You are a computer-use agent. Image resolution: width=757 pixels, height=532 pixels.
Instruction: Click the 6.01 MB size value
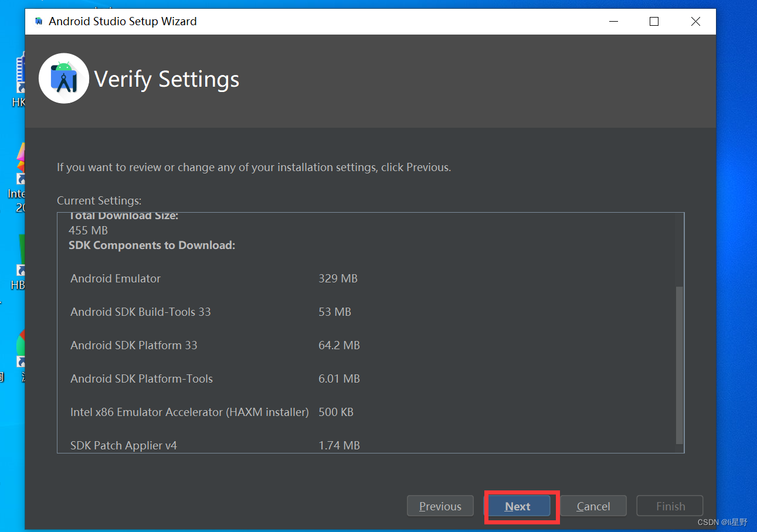pos(339,379)
